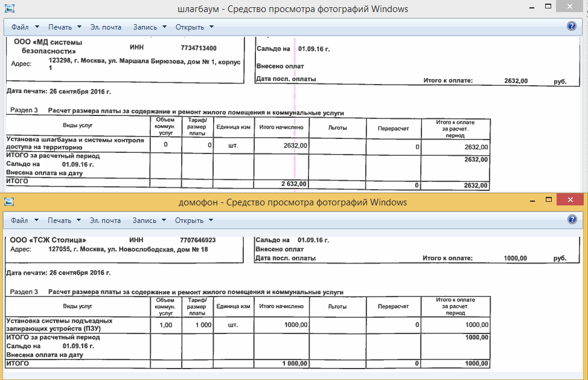This screenshot has width=588, height=380.
Task: Maximize the домофон photo viewer window
Action: (x=548, y=200)
